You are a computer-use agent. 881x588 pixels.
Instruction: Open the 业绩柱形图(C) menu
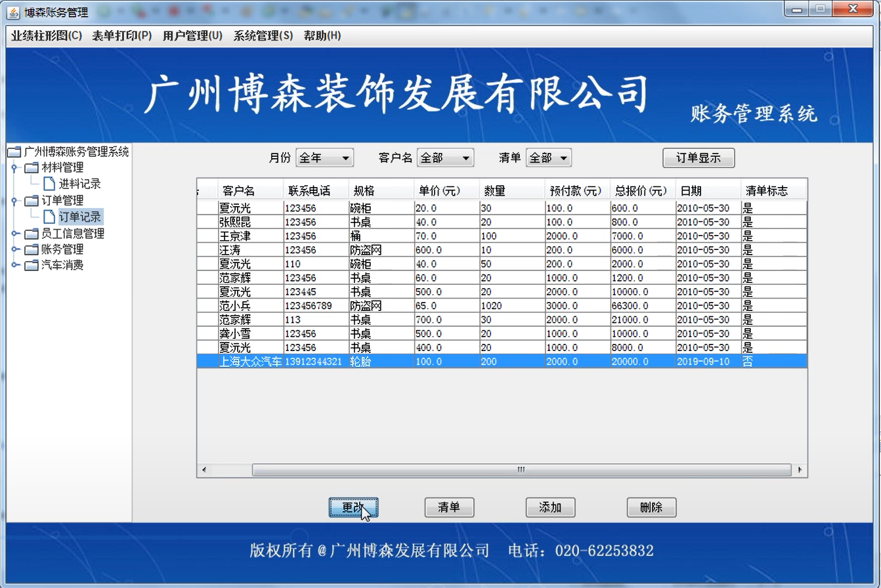point(47,35)
